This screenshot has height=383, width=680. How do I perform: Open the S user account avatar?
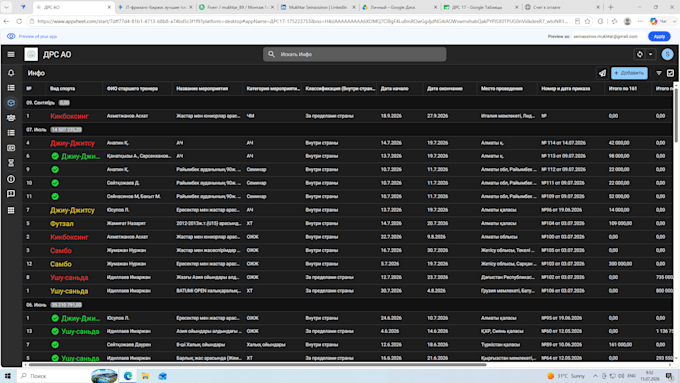tap(667, 54)
